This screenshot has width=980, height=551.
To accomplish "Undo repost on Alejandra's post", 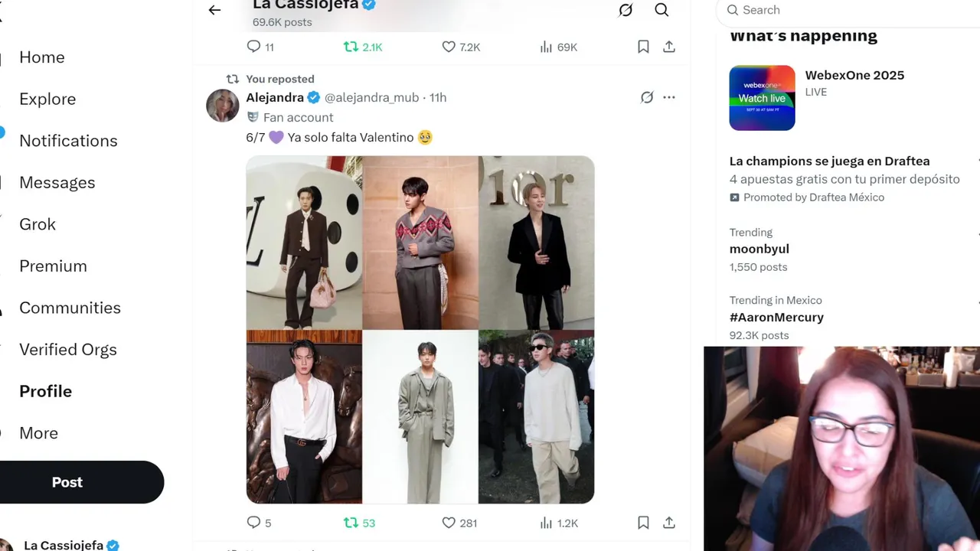I will (351, 523).
